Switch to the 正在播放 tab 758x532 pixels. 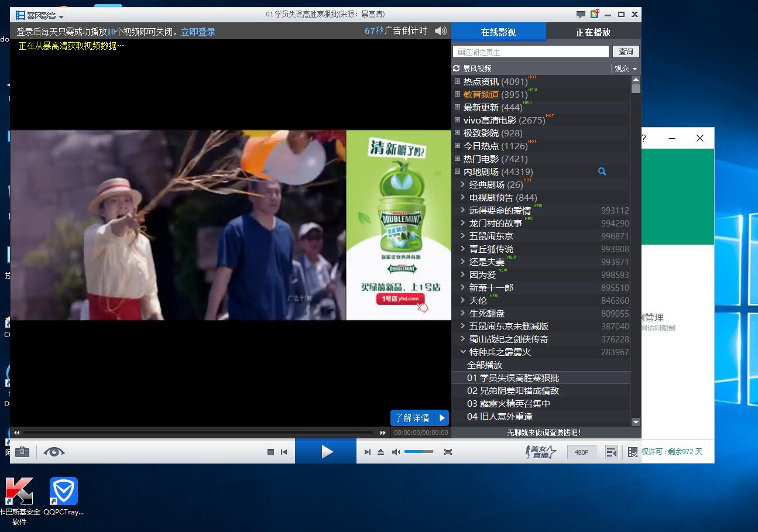(593, 32)
